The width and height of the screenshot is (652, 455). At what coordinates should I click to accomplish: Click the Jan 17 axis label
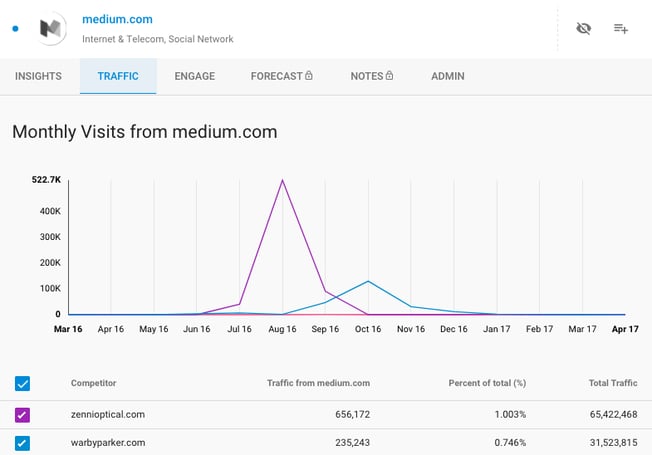pos(496,329)
